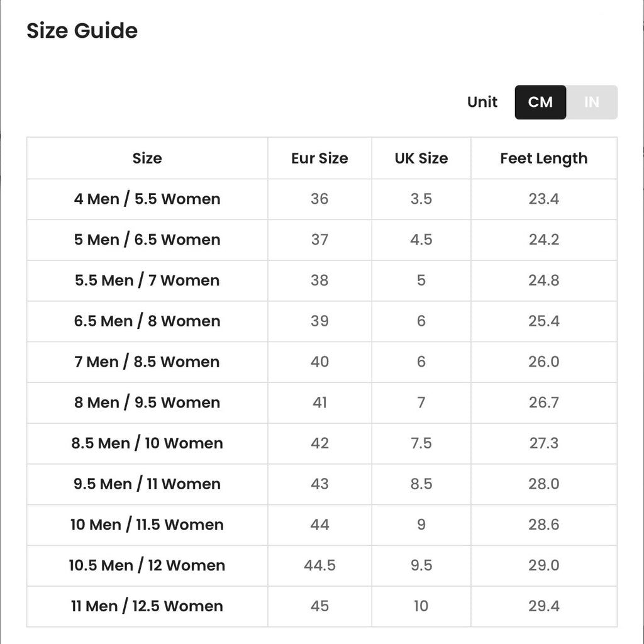Viewport: 644px width, 644px height.
Task: Click the Size column header
Action: click(147, 158)
